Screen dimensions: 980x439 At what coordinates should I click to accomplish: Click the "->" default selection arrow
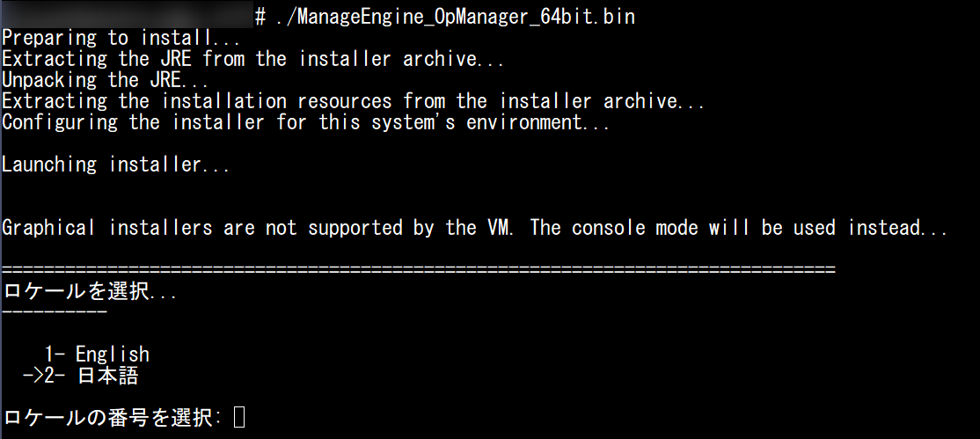pyautogui.click(x=33, y=377)
